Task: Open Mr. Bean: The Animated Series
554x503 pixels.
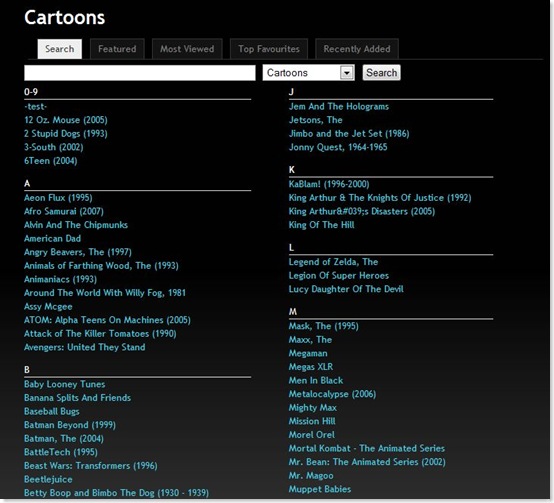Action: point(367,462)
